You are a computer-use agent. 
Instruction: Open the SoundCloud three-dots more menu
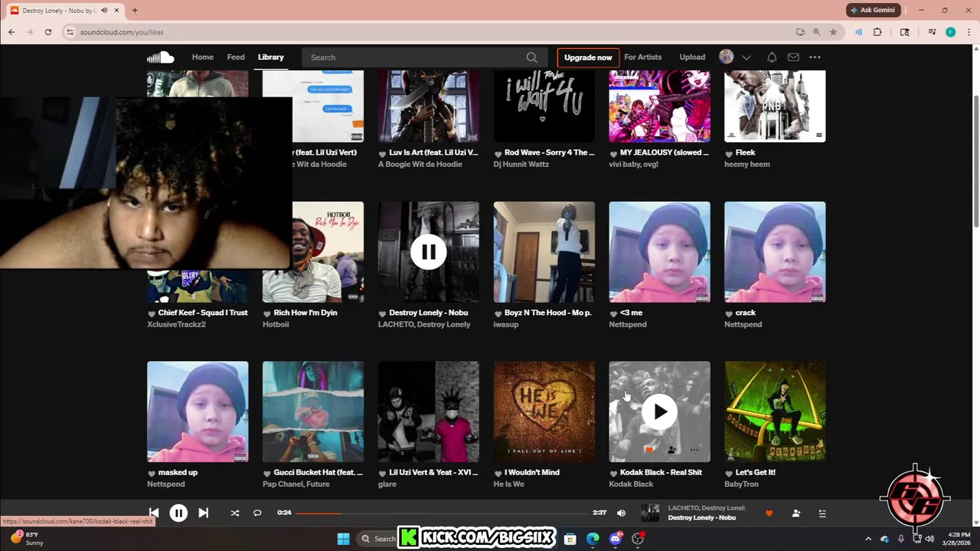[815, 57]
